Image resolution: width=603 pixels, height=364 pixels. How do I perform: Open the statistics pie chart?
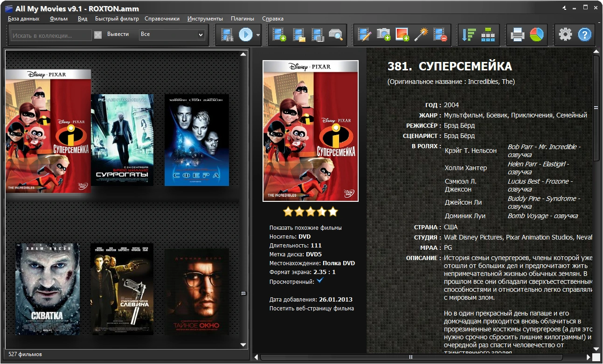(x=536, y=35)
